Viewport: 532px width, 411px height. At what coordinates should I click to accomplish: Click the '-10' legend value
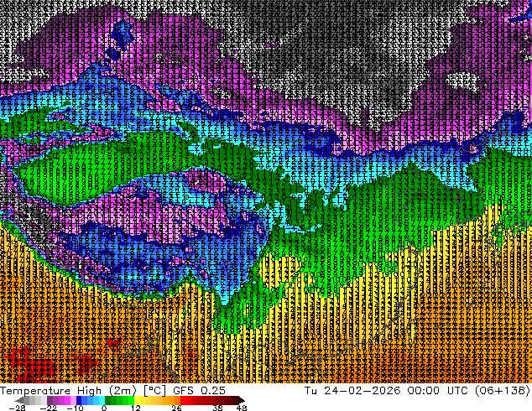[75, 408]
